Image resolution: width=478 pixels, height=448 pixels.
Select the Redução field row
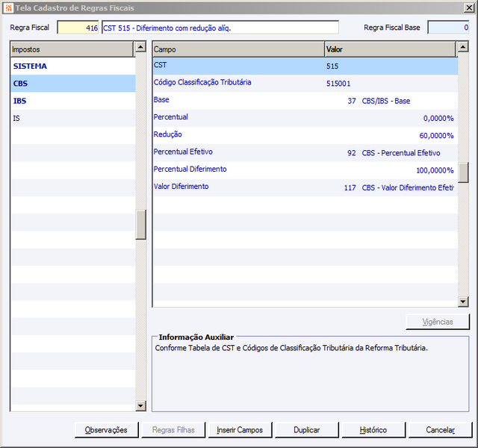click(x=305, y=136)
